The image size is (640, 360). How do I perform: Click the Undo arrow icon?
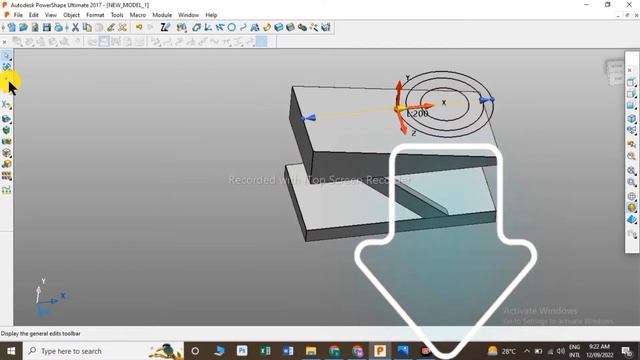139,27
